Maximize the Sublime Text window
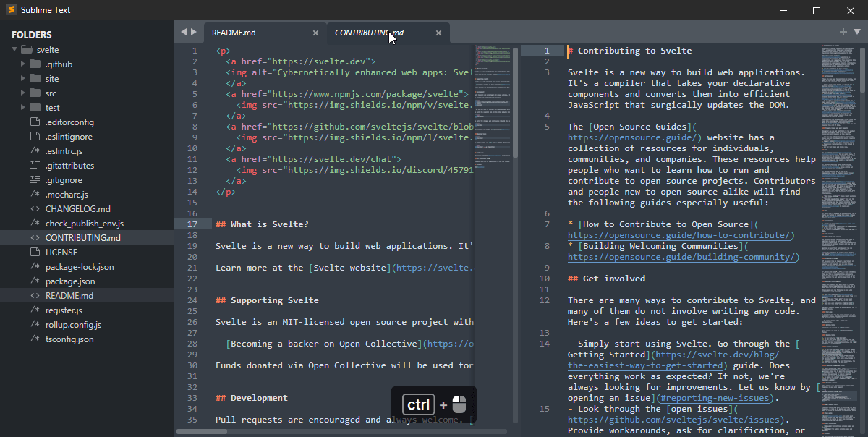Screen dimensions: 868x437 click(x=817, y=10)
